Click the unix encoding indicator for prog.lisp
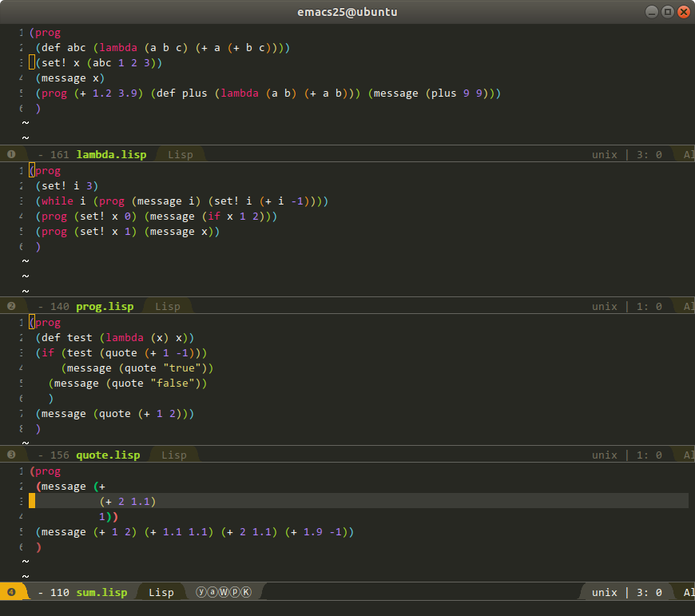The width and height of the screenshot is (695, 616). pyautogui.click(x=604, y=306)
